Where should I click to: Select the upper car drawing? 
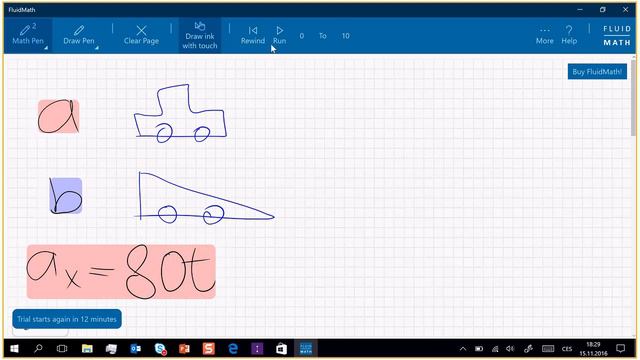(x=180, y=114)
